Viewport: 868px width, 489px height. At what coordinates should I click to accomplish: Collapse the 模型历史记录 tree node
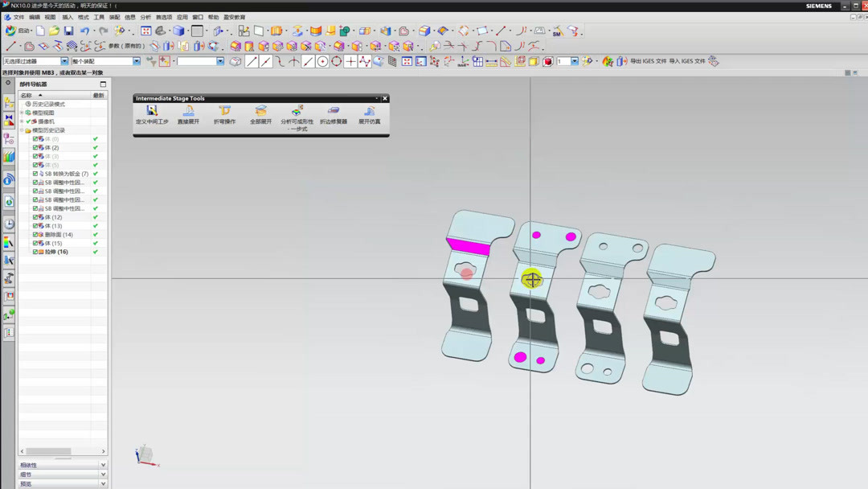tap(23, 130)
